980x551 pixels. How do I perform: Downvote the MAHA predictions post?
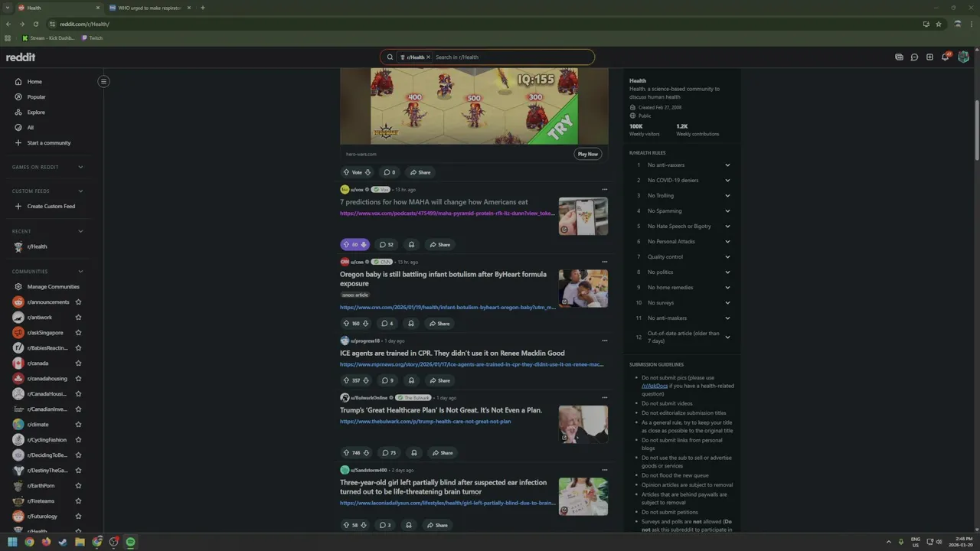[x=364, y=245]
